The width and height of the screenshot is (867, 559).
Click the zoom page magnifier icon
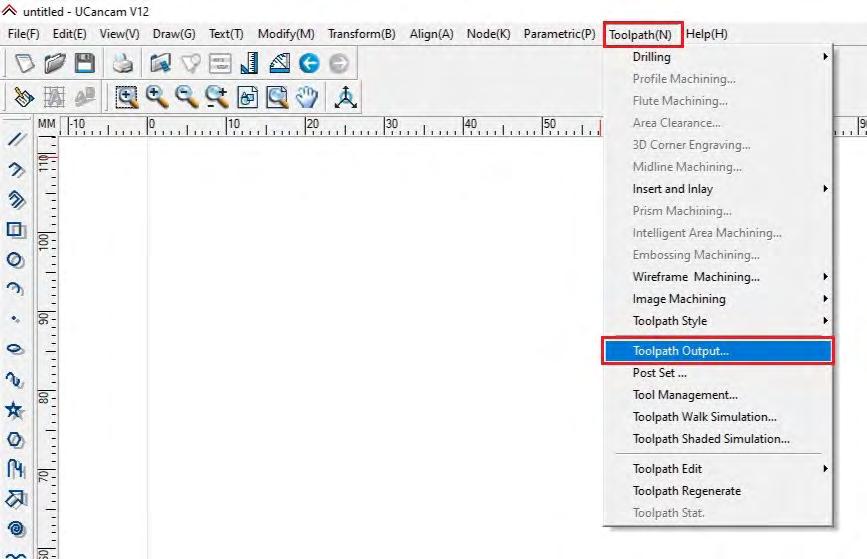coord(277,97)
